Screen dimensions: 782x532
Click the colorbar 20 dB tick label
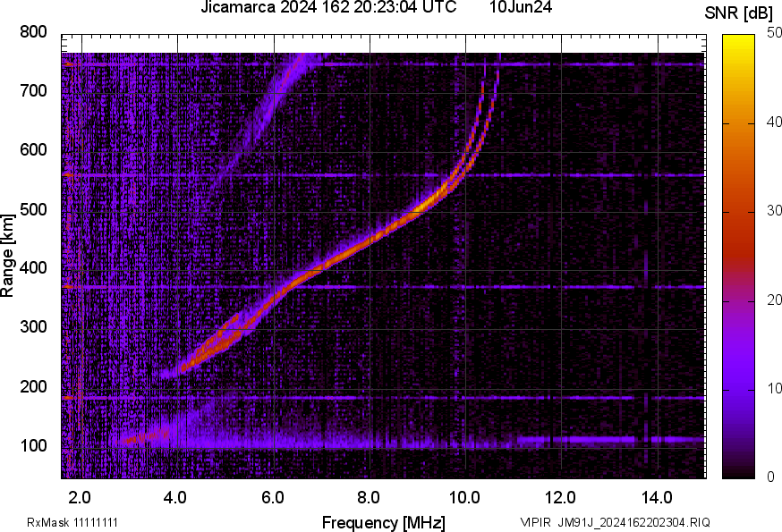(x=774, y=300)
